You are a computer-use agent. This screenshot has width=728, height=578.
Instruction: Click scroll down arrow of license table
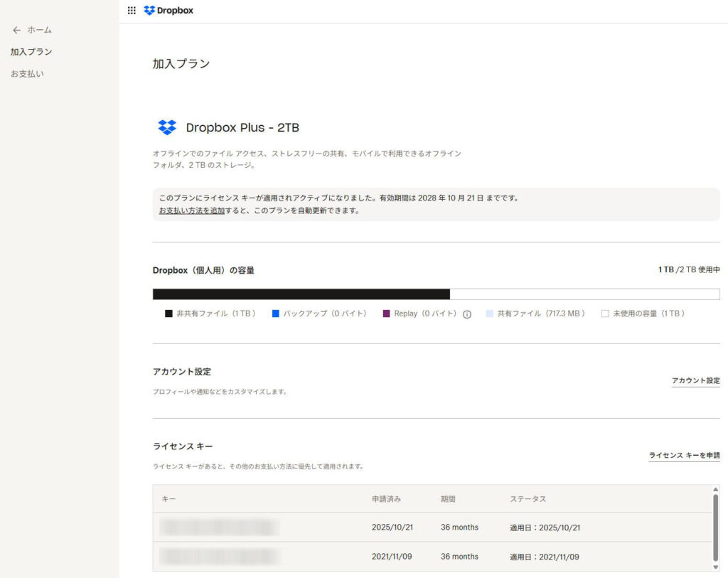[715, 567]
